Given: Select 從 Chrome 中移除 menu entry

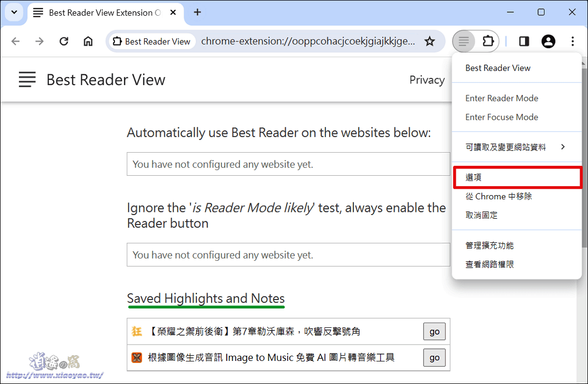Looking at the screenshot, I should (x=517, y=196).
